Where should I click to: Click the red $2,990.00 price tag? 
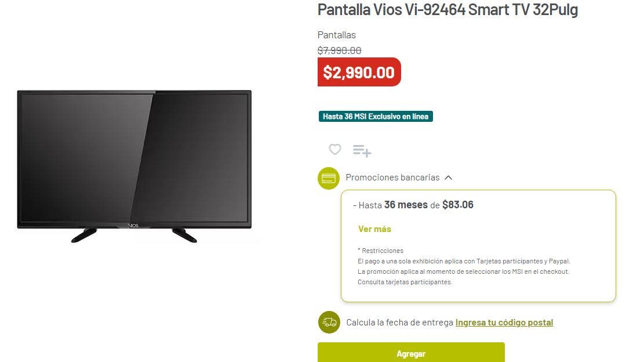click(359, 72)
